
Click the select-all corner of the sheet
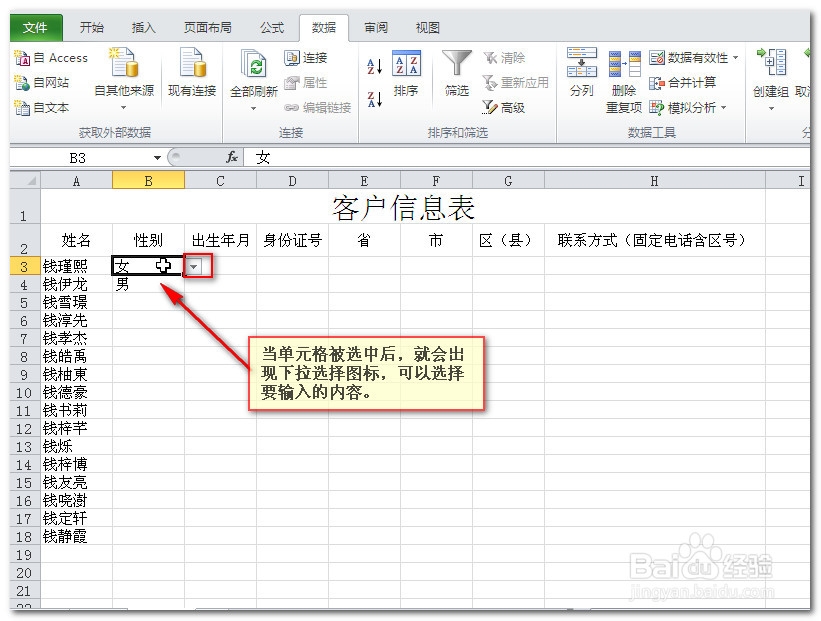(25, 181)
